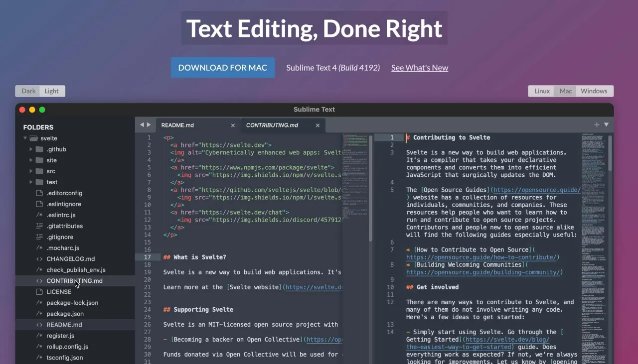This screenshot has width=638, height=364.
Task: Click the .gitattributes file icon
Action: coord(39,226)
